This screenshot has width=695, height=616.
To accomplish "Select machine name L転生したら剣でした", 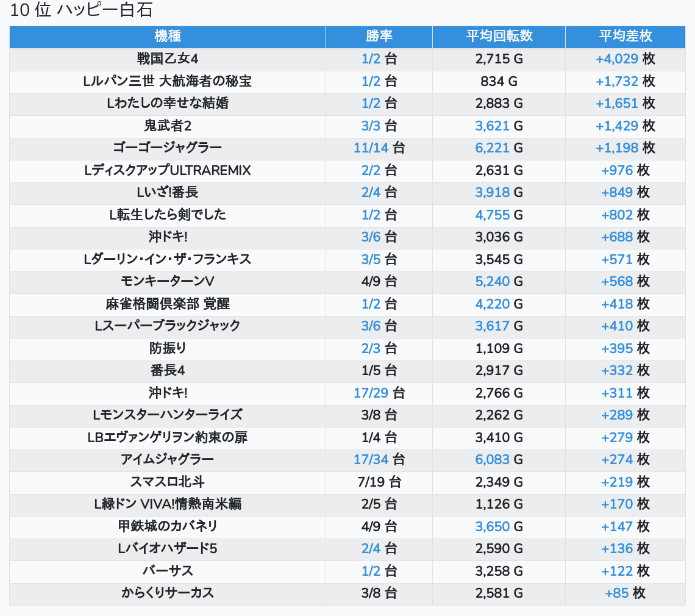I will (168, 215).
